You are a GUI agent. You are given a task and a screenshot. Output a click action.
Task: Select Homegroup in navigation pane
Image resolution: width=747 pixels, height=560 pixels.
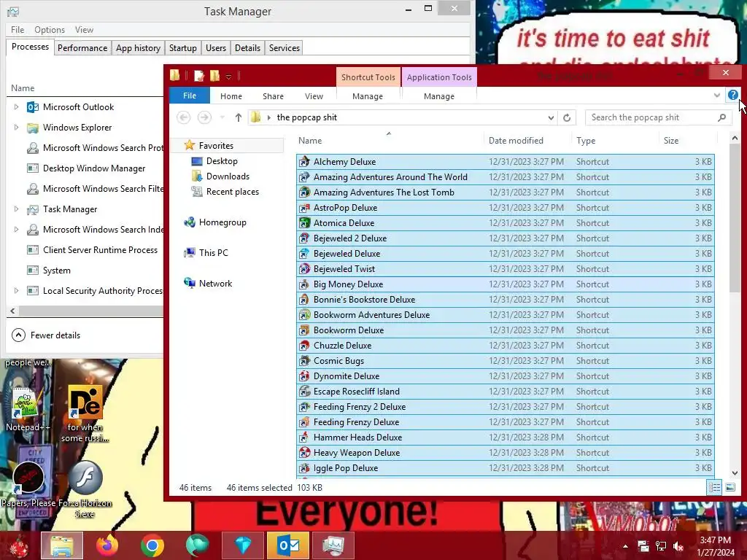click(215, 222)
